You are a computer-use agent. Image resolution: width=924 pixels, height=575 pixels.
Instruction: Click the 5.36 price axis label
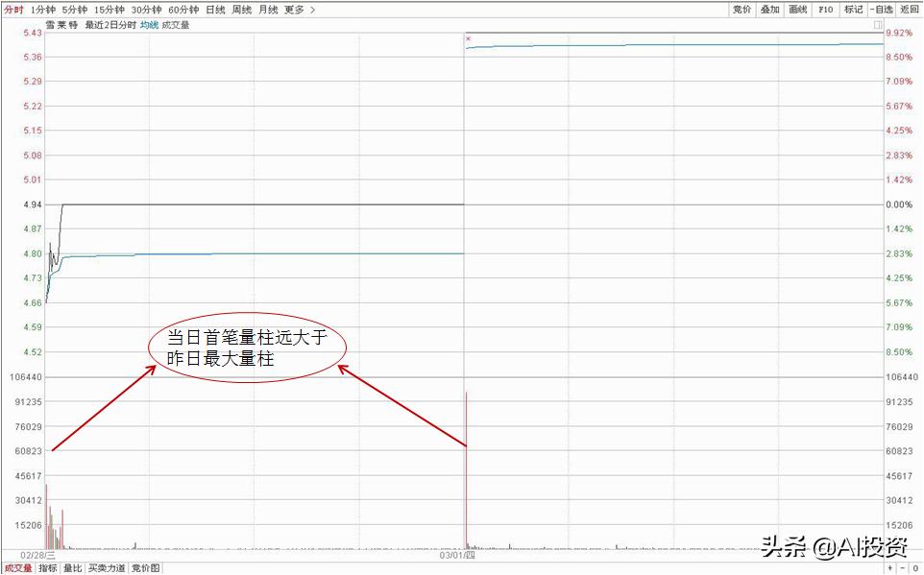click(x=33, y=58)
